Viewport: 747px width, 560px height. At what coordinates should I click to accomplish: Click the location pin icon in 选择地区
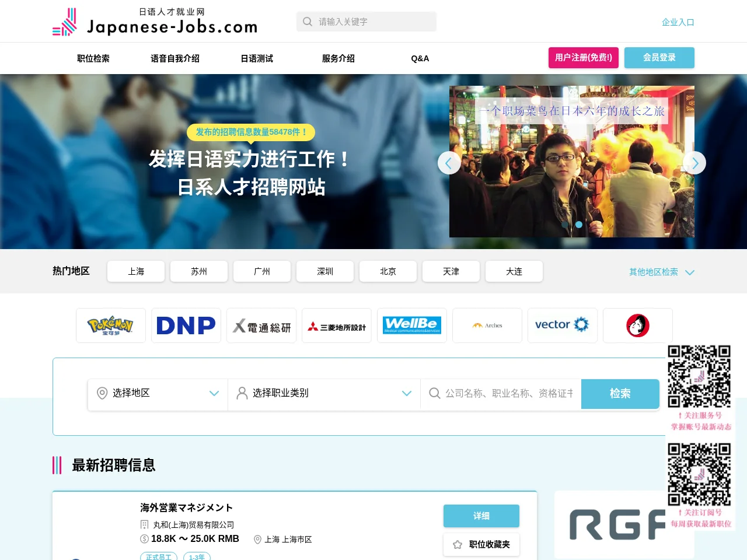click(x=102, y=393)
